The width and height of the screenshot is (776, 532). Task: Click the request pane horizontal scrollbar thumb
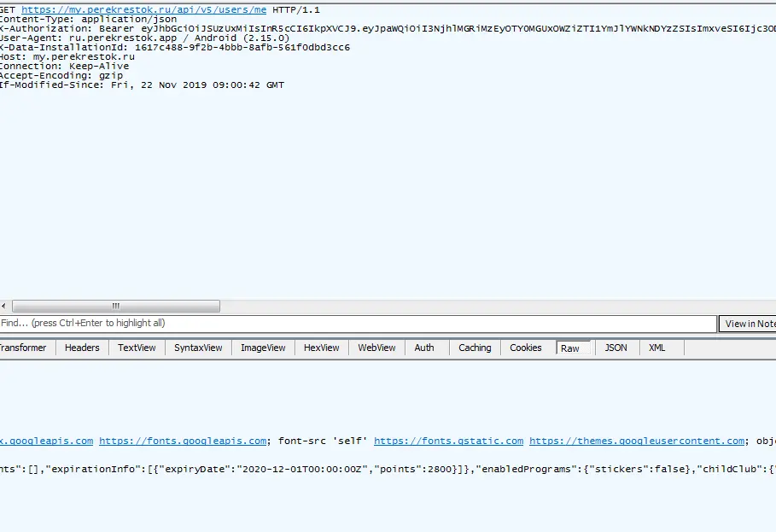pyautogui.click(x=116, y=306)
